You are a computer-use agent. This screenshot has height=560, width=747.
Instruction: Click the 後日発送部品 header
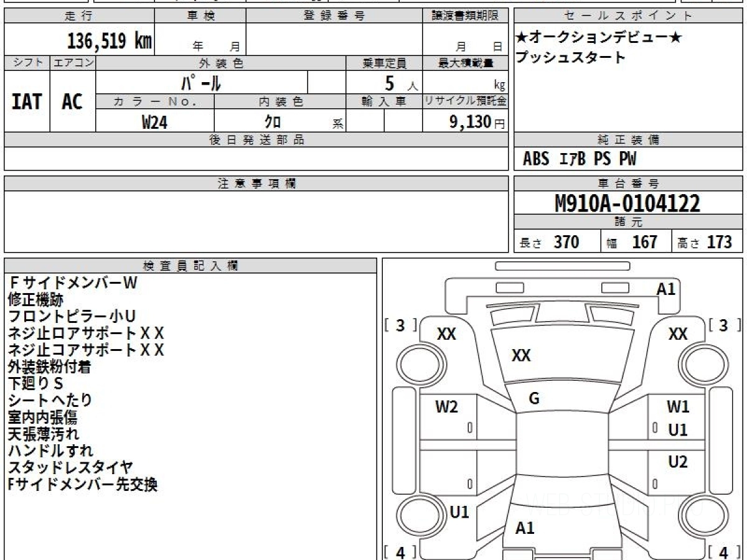point(256,140)
